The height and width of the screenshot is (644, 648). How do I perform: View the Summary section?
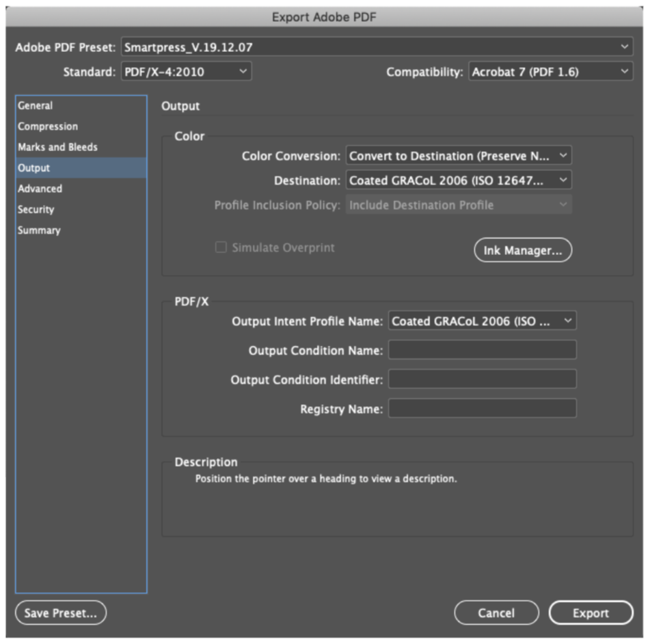[81, 230]
